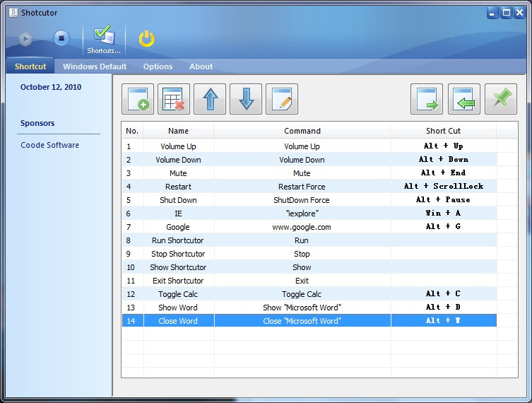Click row number 1 cell
Viewport: 532px width, 403px height.
coord(133,146)
